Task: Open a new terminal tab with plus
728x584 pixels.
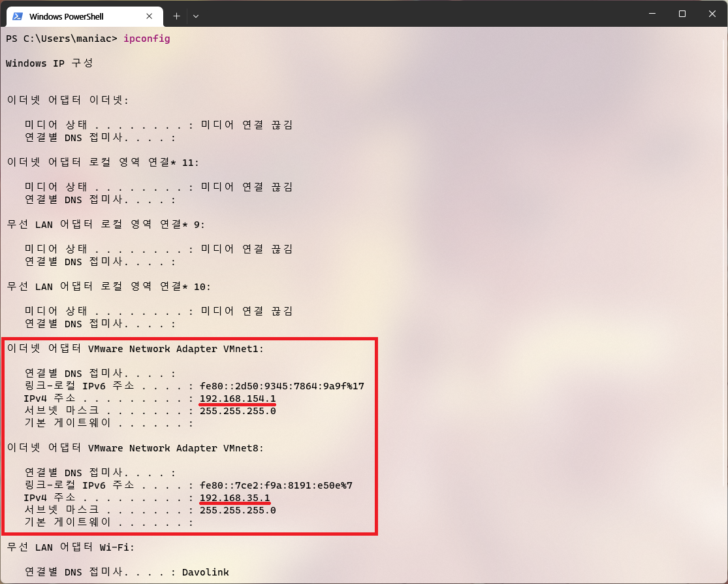Action: point(176,16)
